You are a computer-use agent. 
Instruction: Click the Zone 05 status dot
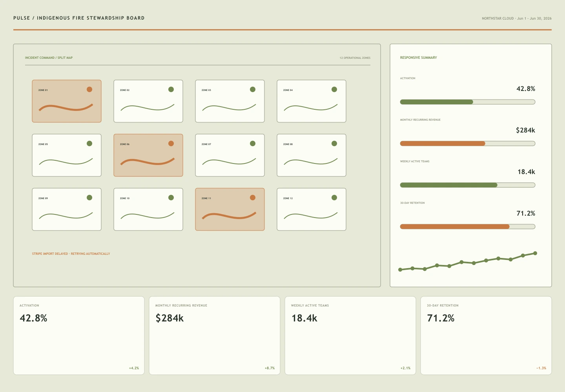pyautogui.click(x=89, y=143)
